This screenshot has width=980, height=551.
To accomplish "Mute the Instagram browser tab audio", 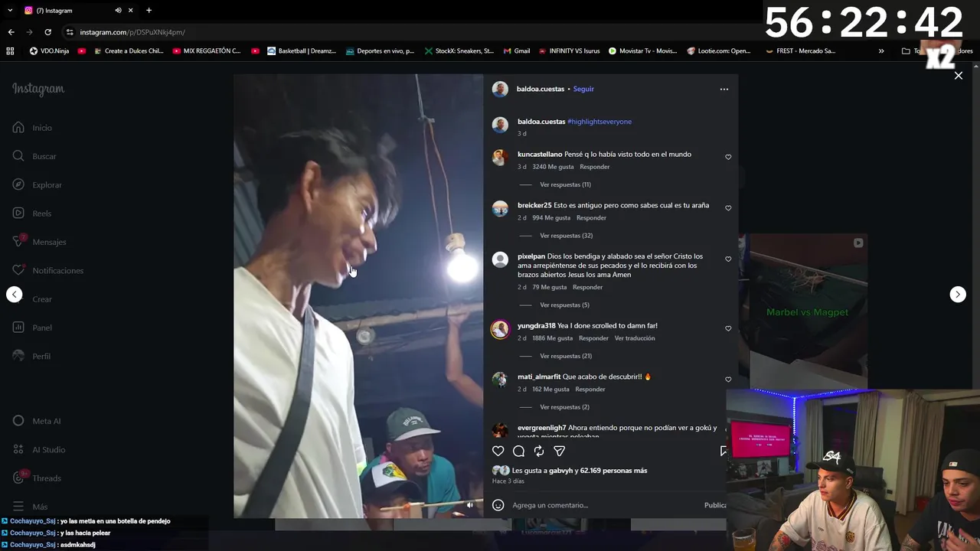I will [x=118, y=11].
